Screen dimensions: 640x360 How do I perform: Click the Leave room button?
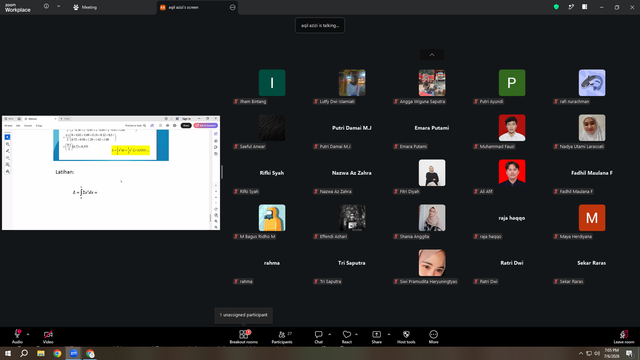624,337
